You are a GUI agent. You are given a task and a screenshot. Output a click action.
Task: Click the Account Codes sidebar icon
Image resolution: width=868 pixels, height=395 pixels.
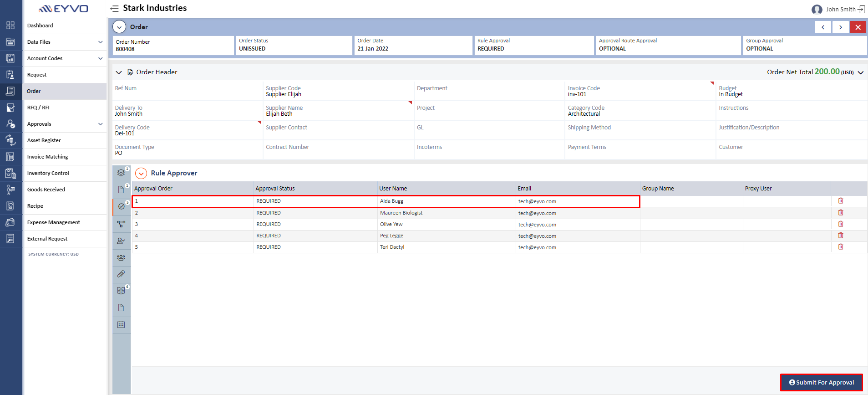10,58
